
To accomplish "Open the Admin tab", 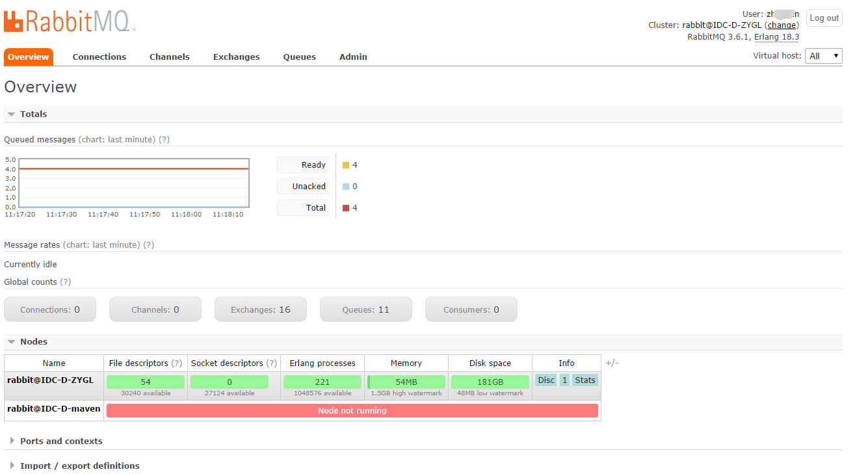I will coord(353,57).
